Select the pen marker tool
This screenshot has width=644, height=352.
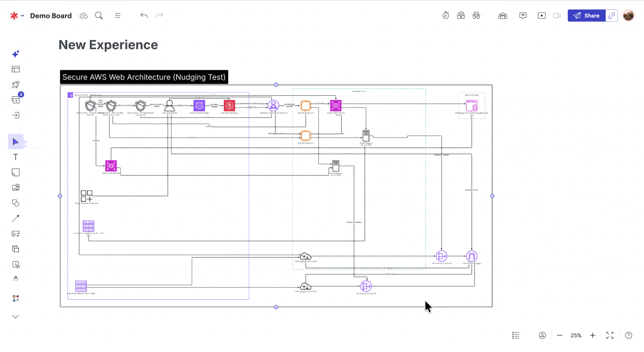16,279
